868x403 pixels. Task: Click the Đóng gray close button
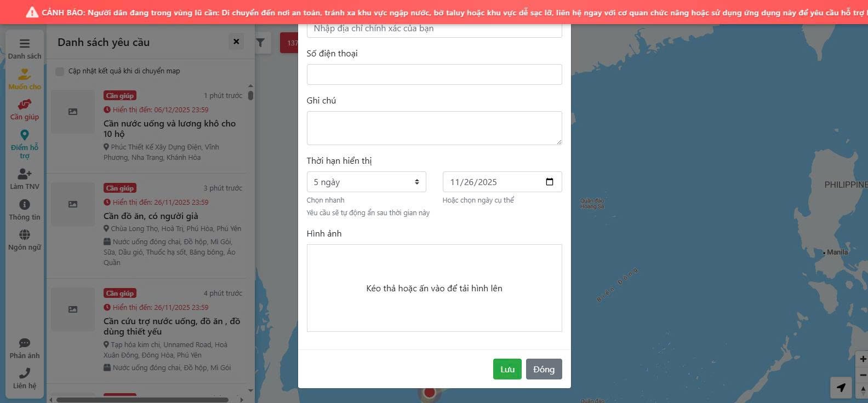point(544,369)
